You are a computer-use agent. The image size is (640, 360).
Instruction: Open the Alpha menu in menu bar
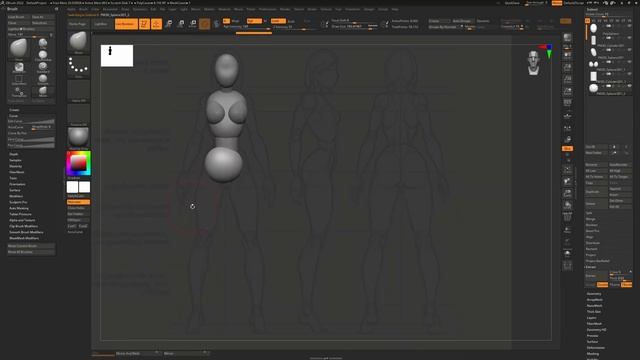(x=71, y=9)
